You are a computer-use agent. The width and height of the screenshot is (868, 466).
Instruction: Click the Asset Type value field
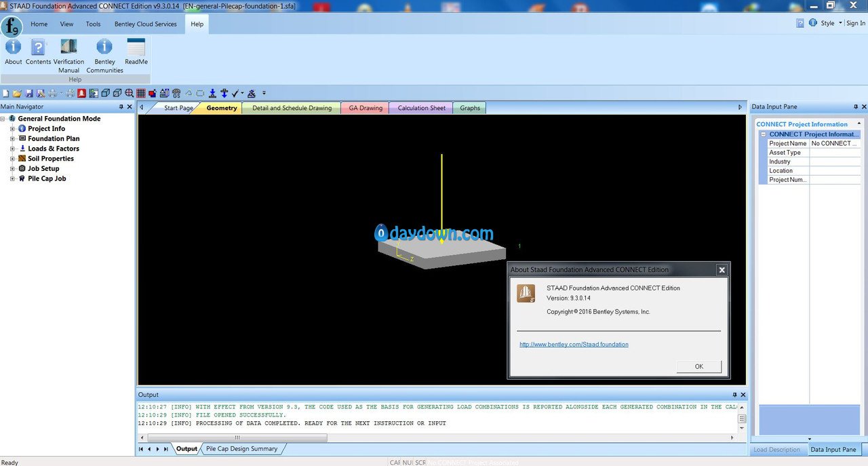(835, 153)
